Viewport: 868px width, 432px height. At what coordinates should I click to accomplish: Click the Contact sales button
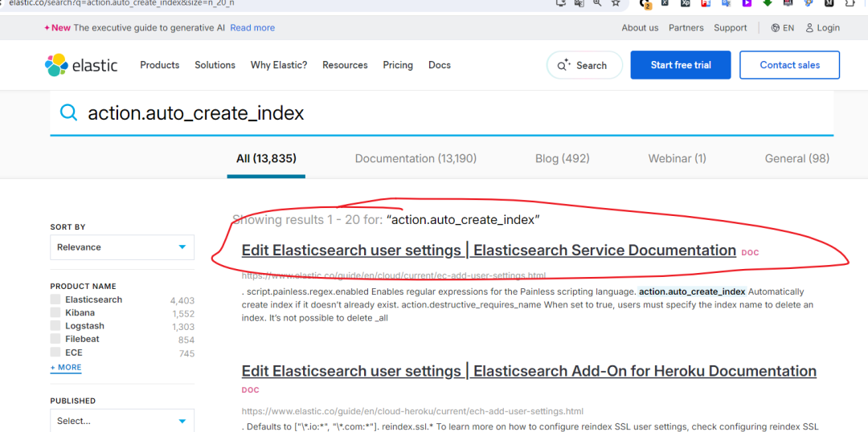(790, 65)
